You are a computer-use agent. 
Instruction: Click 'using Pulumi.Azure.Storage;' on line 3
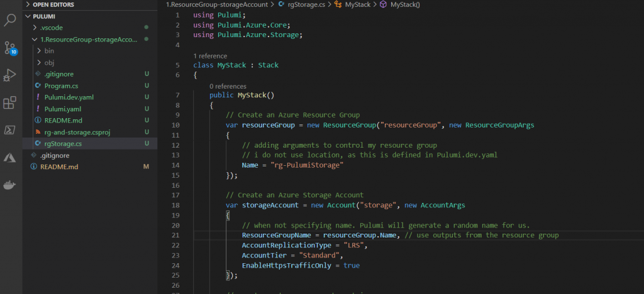[x=248, y=35]
